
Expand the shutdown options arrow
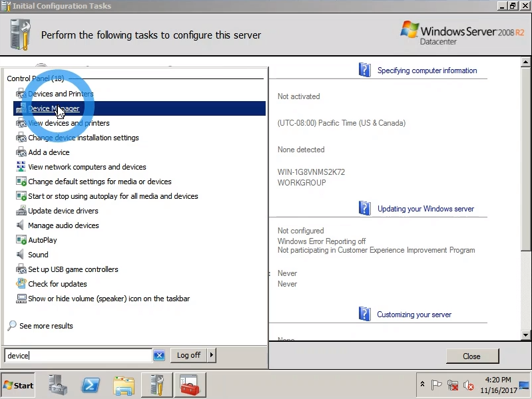click(212, 355)
